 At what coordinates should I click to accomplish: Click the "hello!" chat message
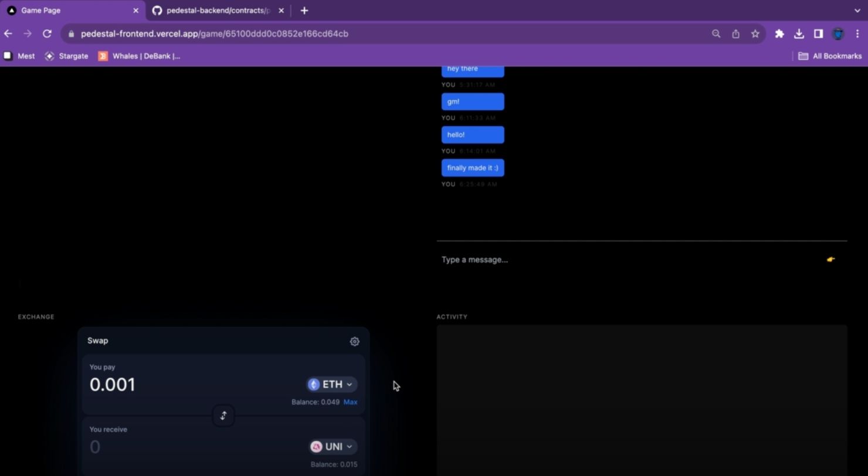[x=473, y=135]
